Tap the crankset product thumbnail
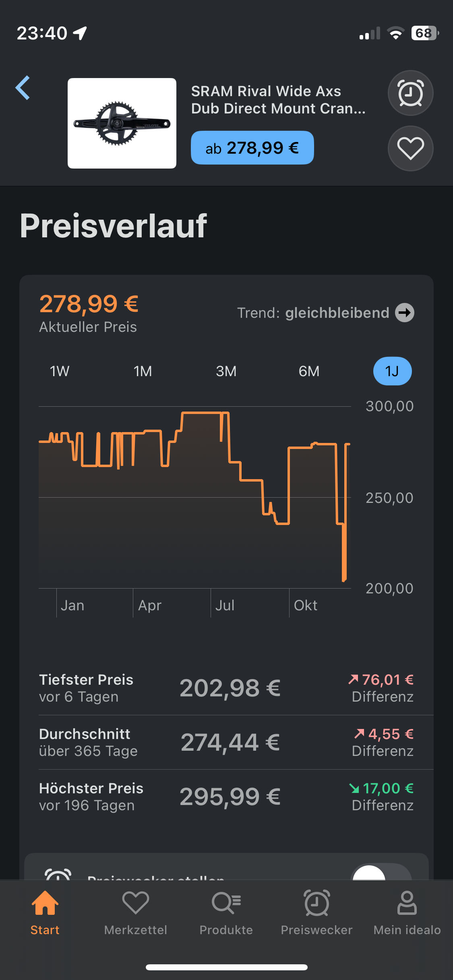This screenshot has width=453, height=980. [122, 123]
